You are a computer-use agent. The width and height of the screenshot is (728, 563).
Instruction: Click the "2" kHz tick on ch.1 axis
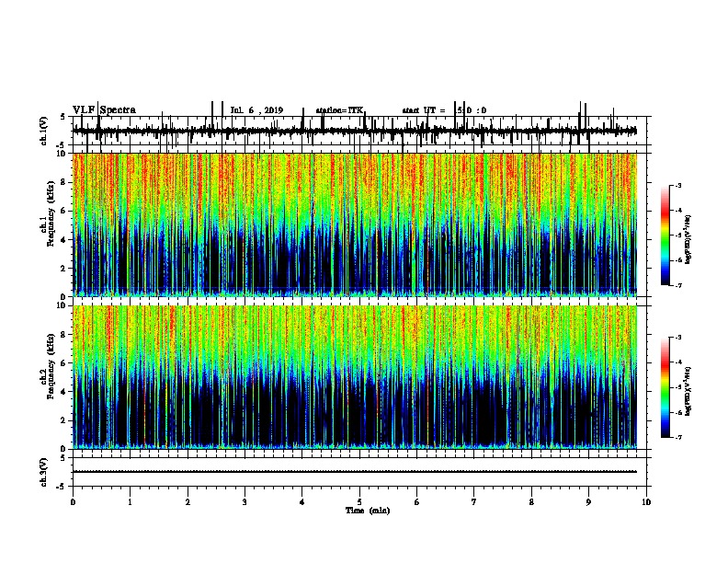pos(64,268)
